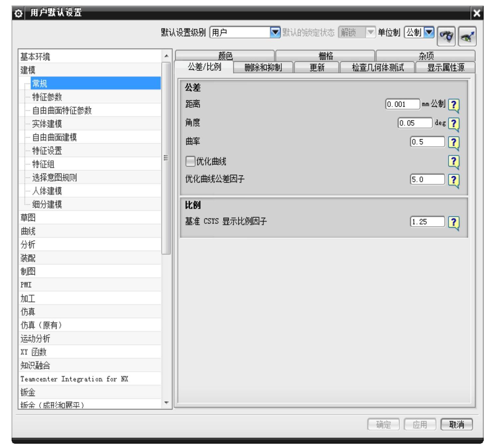This screenshot has height=448, width=489.
Task: Click the manage current settings icon
Action: 467,36
